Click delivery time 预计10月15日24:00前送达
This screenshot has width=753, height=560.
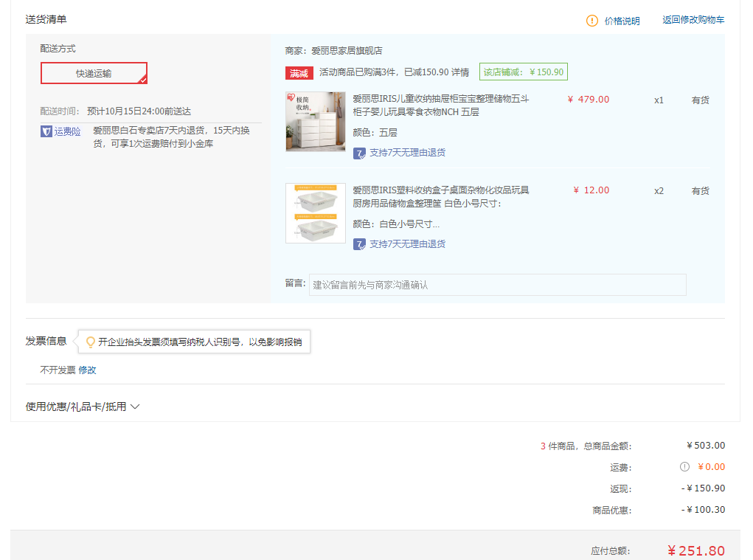coord(139,111)
